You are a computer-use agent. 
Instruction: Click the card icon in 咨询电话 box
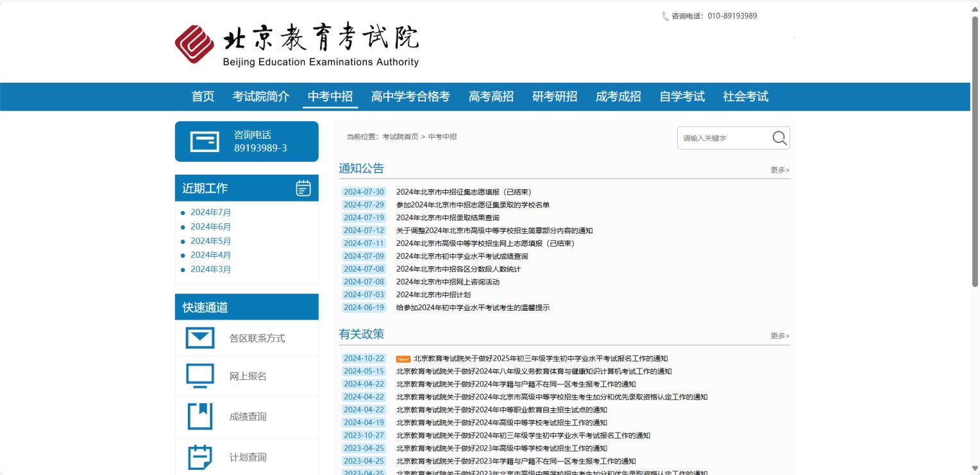[205, 141]
